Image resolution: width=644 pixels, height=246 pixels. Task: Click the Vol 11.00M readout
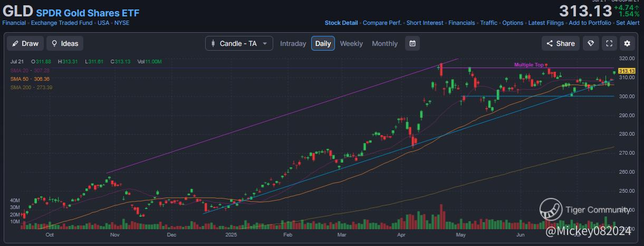[149, 62]
